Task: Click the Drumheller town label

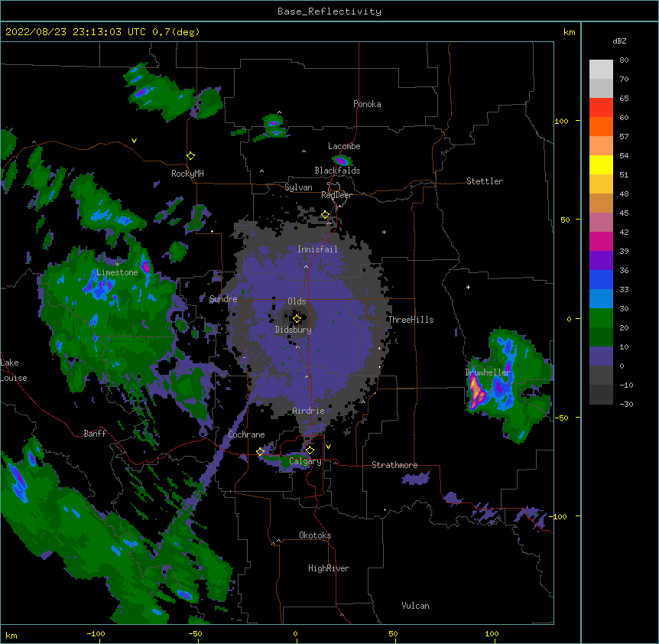Action: click(488, 372)
